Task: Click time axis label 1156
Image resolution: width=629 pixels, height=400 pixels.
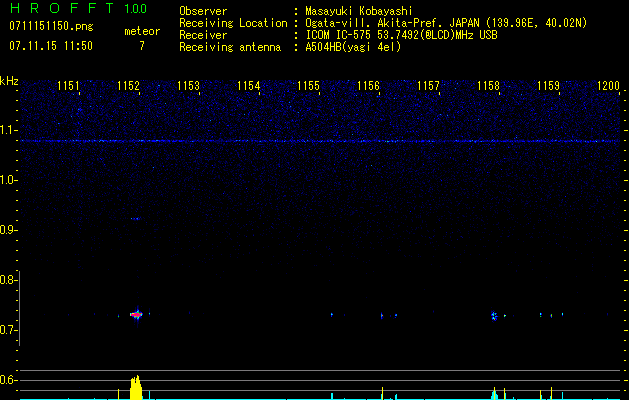Action: point(368,86)
